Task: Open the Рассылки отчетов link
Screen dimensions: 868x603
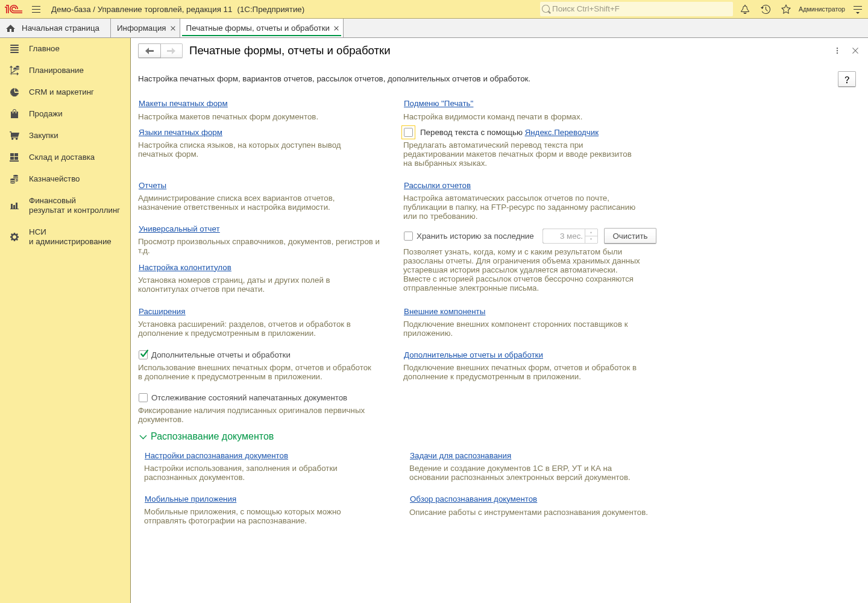Action: [x=437, y=186]
